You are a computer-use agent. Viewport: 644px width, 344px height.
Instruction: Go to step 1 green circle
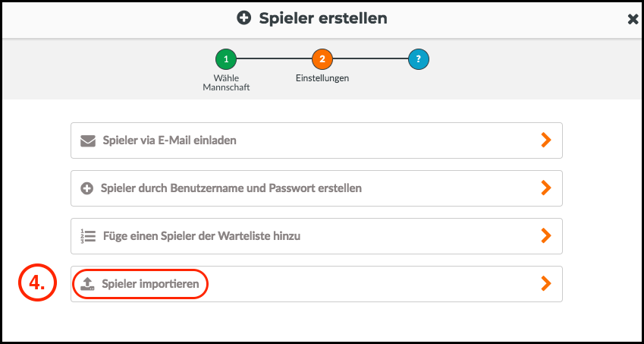[226, 59]
